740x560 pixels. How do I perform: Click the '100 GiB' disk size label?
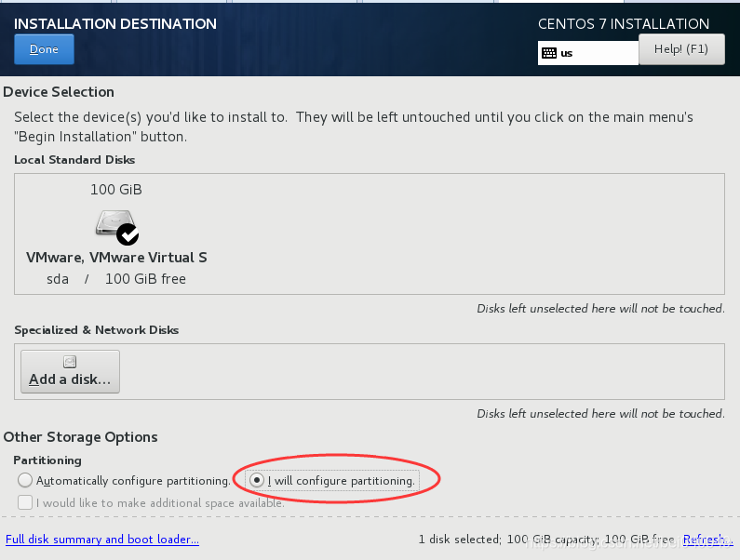(x=116, y=190)
